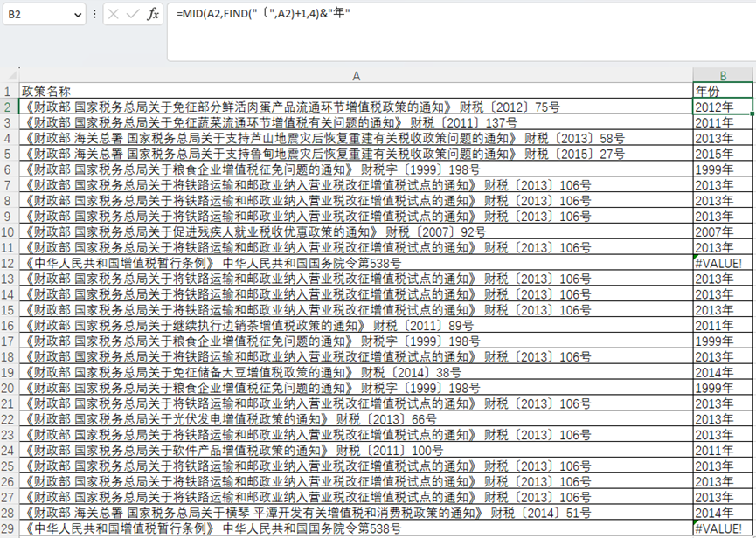Click cell A28 about 横琴 平潭 policy
This screenshot has width=756, height=538.
[x=356, y=513]
